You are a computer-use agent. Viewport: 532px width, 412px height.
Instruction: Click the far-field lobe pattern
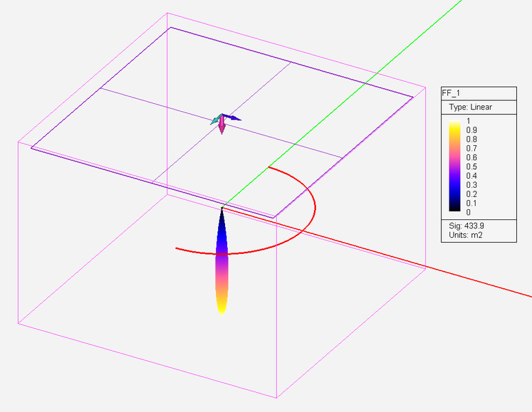tap(222, 261)
